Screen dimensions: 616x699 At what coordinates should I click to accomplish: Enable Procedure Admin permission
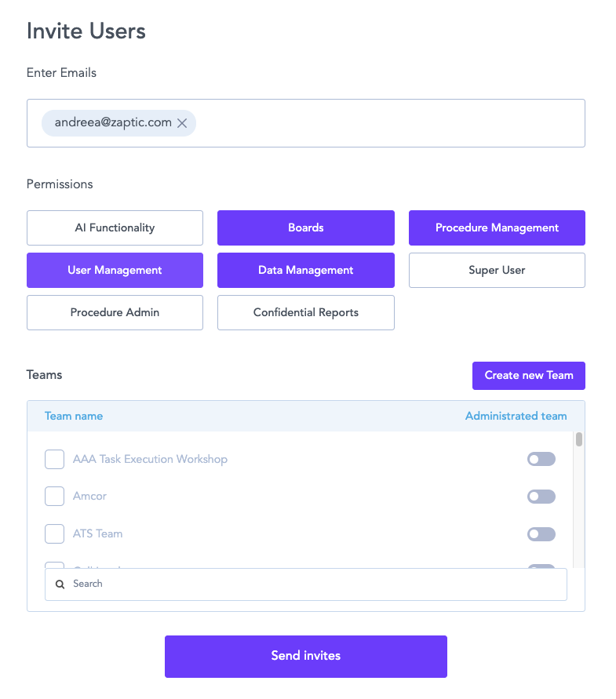tap(115, 312)
